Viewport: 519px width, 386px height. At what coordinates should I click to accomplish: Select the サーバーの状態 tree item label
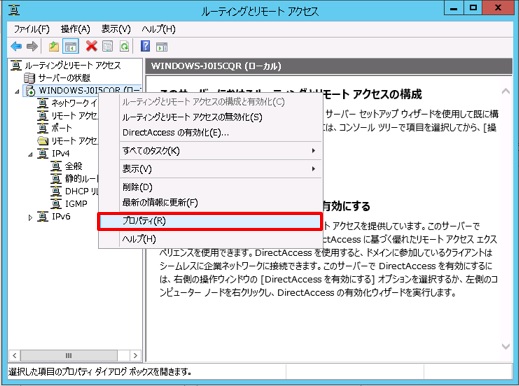(x=64, y=78)
